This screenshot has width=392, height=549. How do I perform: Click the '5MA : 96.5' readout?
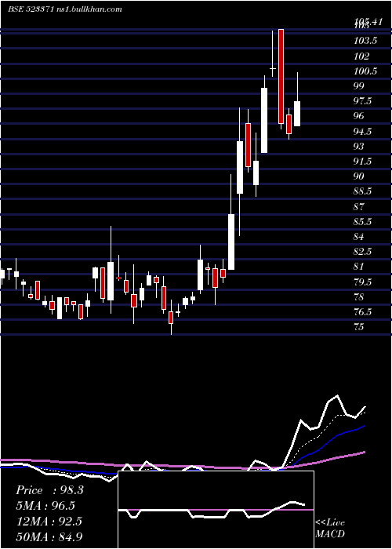coord(45,506)
